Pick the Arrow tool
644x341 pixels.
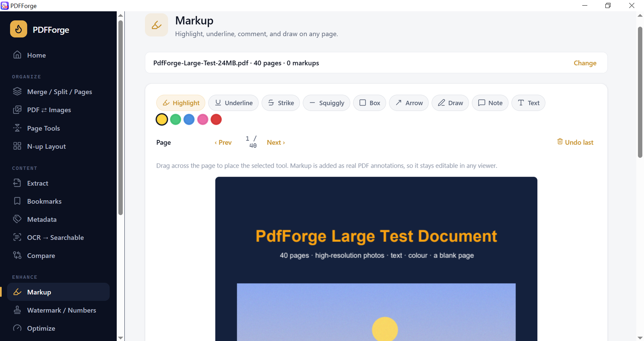click(x=409, y=103)
